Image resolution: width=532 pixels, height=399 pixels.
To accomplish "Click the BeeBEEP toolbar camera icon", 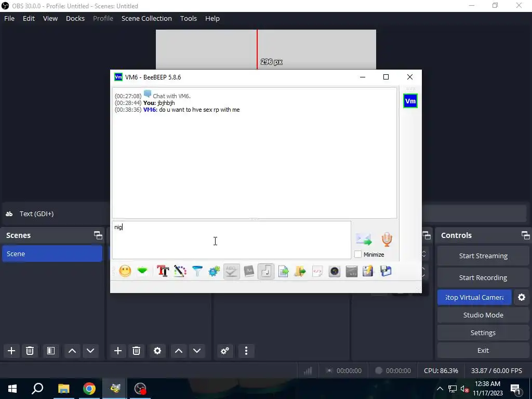I will (x=335, y=271).
